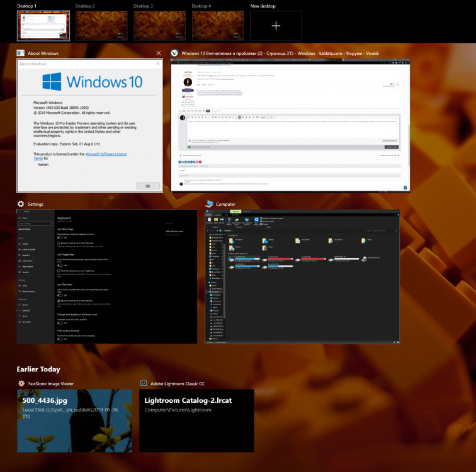Select the Videos folder in Computer window
The height and width of the screenshot is (472, 476).
[x=268, y=248]
